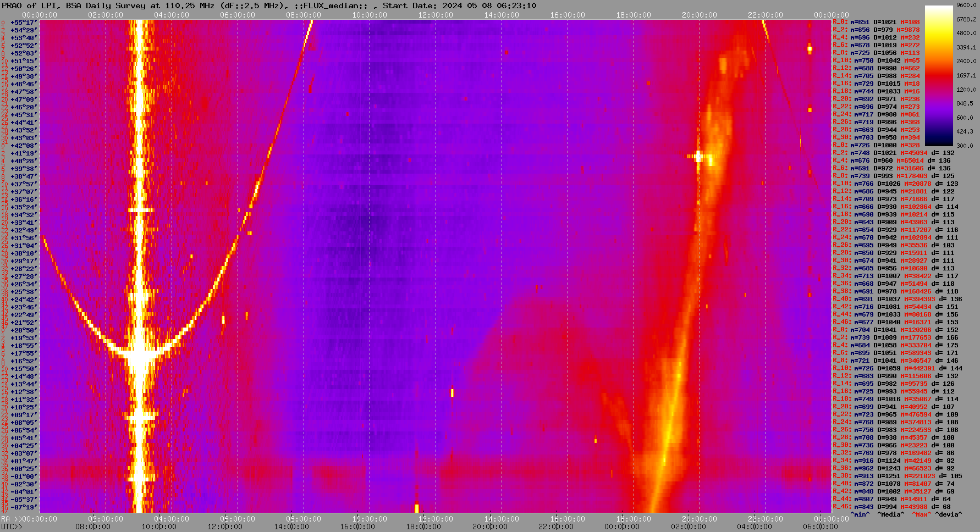Click the 300.0 minimum scale label
Image resolution: width=980 pixels, height=532 pixels.
point(965,146)
